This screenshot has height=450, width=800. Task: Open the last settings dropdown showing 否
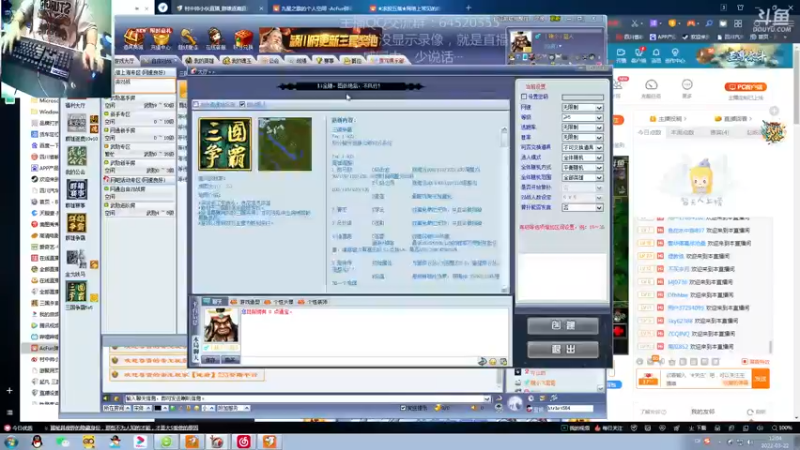[x=583, y=208]
